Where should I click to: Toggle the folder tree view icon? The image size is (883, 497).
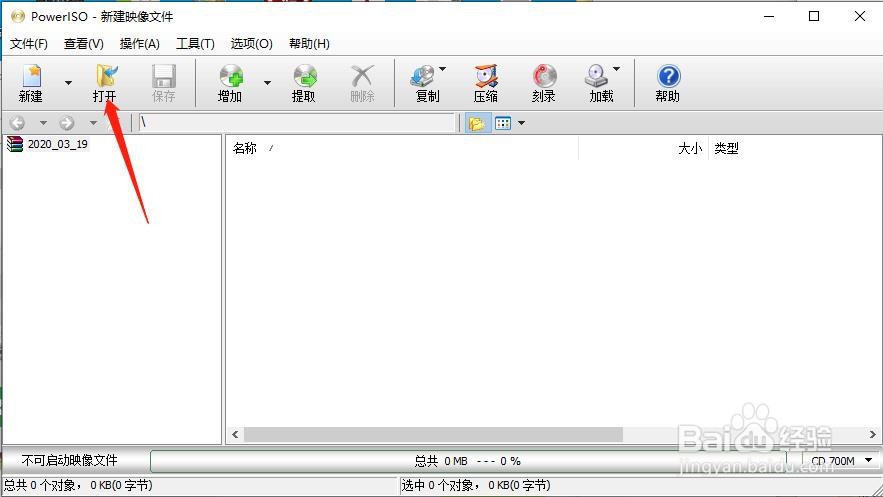pos(476,123)
